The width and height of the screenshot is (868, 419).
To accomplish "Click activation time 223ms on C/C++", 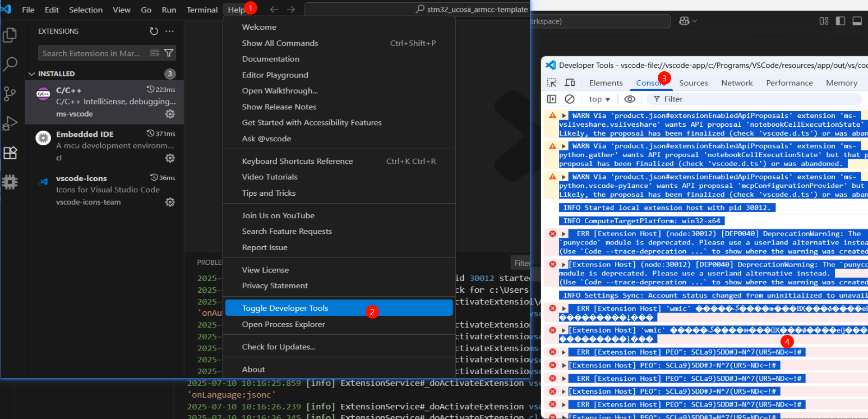I will [161, 90].
